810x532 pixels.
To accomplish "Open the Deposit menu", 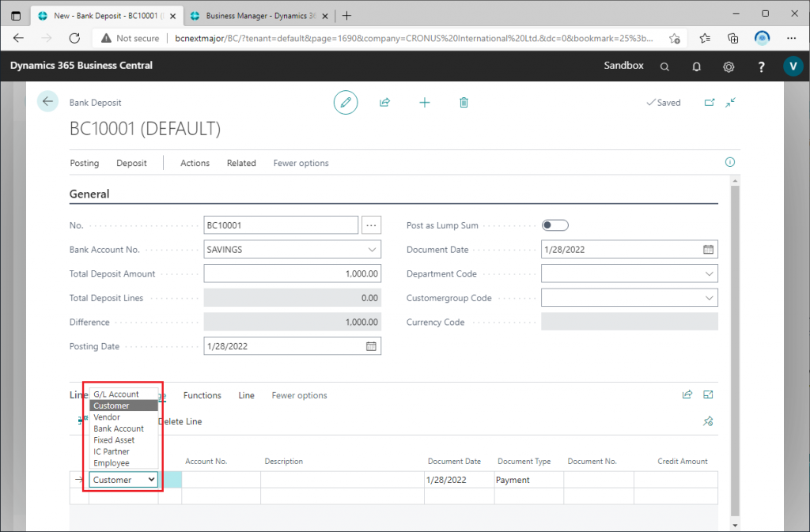I will point(131,163).
